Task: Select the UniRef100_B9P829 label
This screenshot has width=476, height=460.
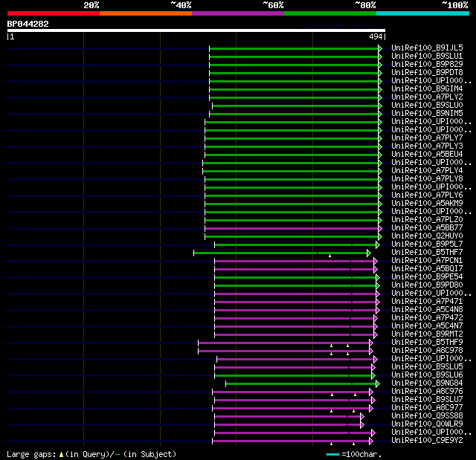Action: [427, 65]
